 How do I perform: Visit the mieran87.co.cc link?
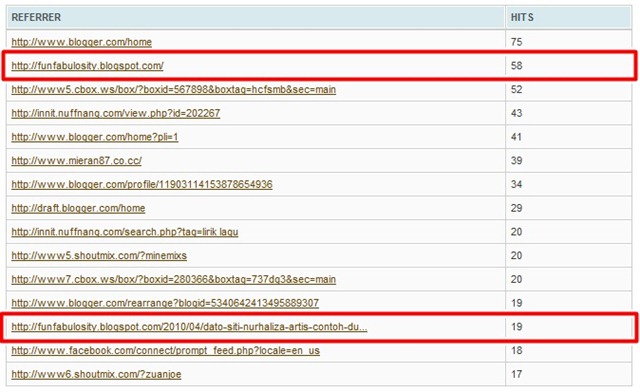coord(76,160)
